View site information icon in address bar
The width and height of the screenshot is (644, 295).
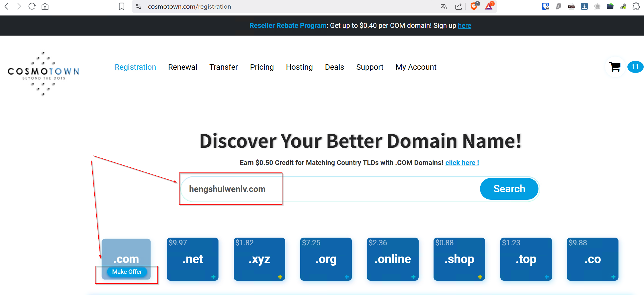pyautogui.click(x=138, y=6)
